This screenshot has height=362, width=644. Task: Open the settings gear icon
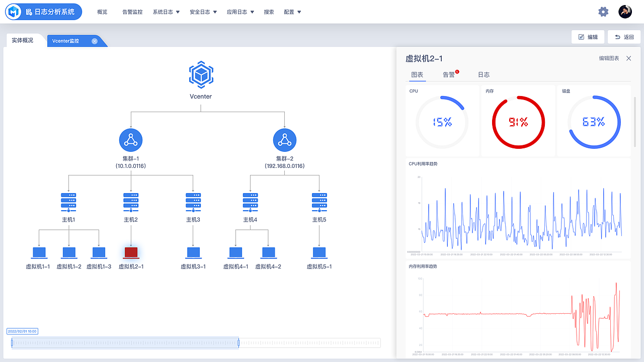point(603,11)
